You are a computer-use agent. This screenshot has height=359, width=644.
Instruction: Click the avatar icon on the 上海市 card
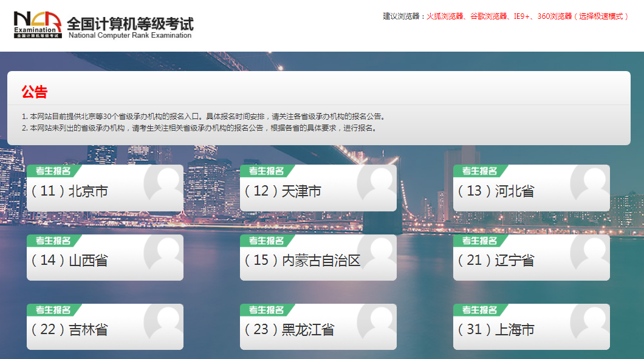[x=590, y=324]
